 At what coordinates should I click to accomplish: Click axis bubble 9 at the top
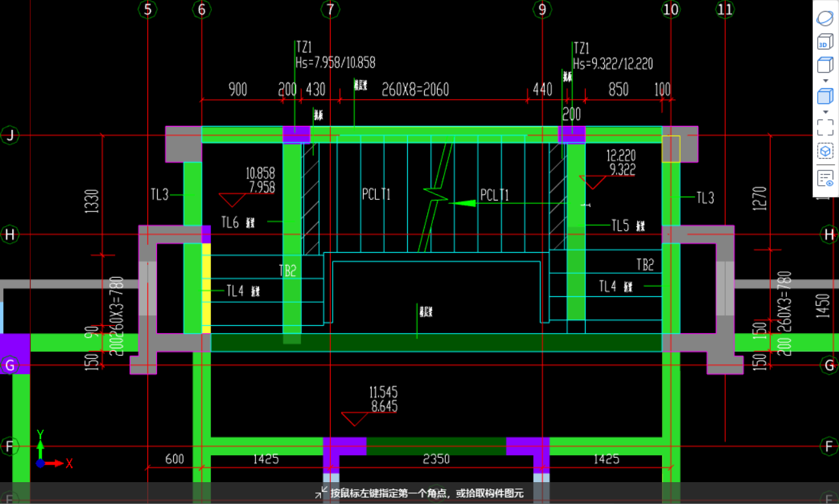[x=542, y=9]
